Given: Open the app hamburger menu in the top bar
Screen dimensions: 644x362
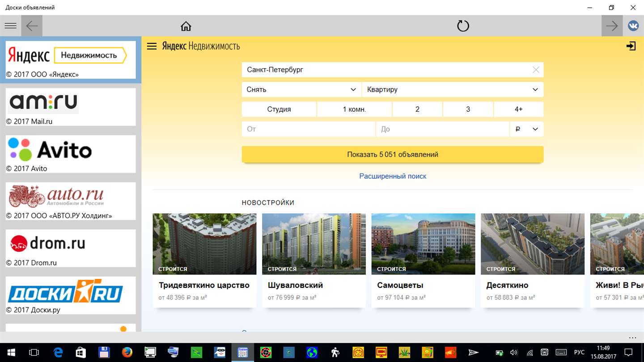Looking at the screenshot, I should tap(10, 26).
